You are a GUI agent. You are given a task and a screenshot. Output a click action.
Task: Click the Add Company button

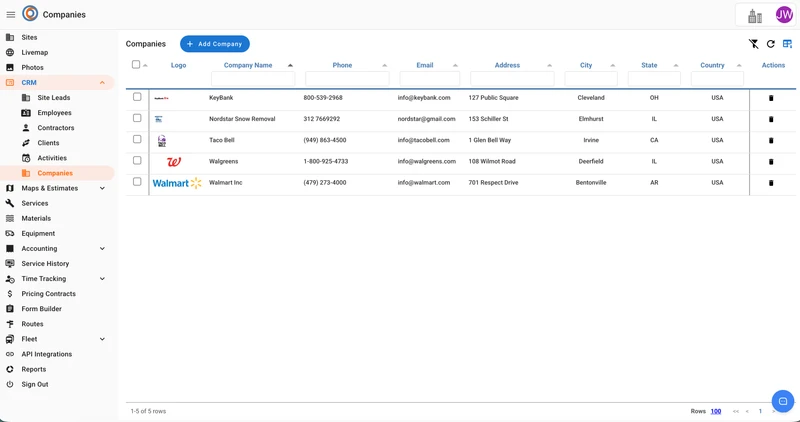(215, 44)
